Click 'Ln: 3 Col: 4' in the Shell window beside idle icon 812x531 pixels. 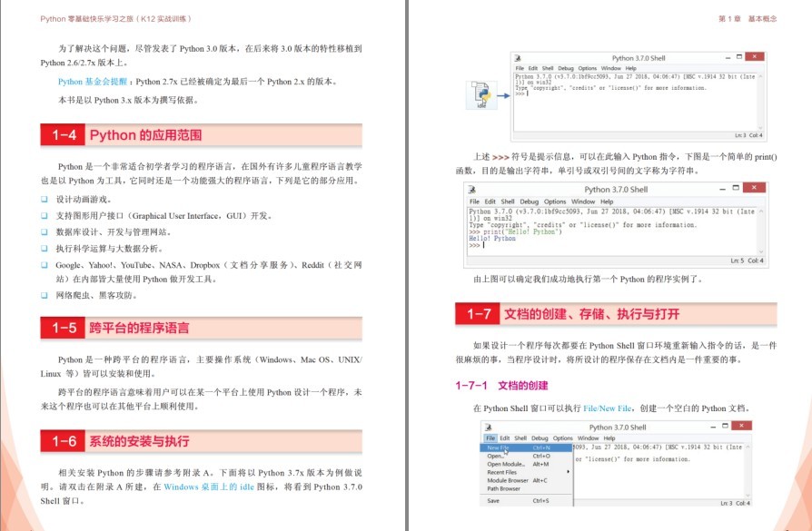[x=748, y=135]
